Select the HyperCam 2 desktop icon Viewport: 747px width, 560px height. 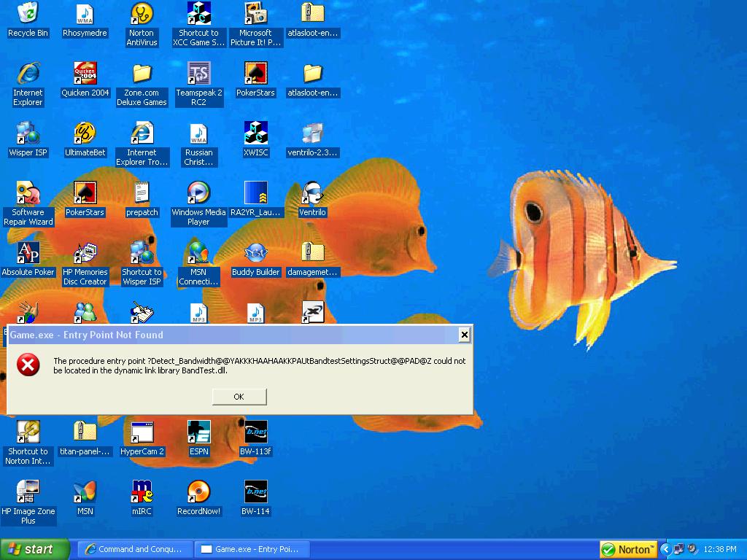[142, 432]
